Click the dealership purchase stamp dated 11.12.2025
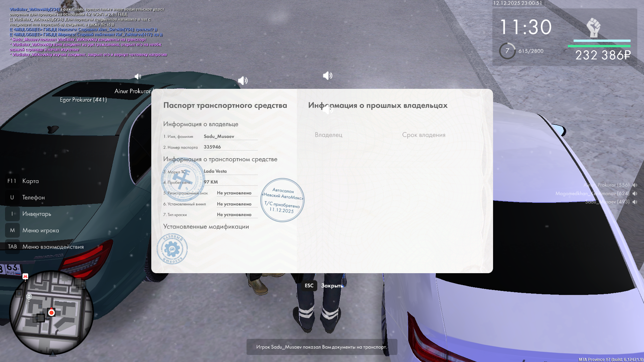Viewport: 644px width, 362px height. (x=282, y=200)
